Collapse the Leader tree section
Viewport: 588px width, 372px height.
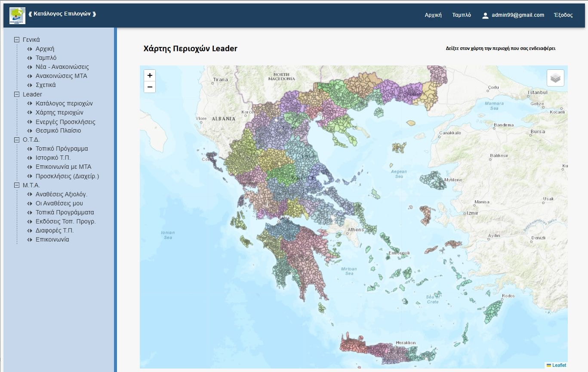16,94
